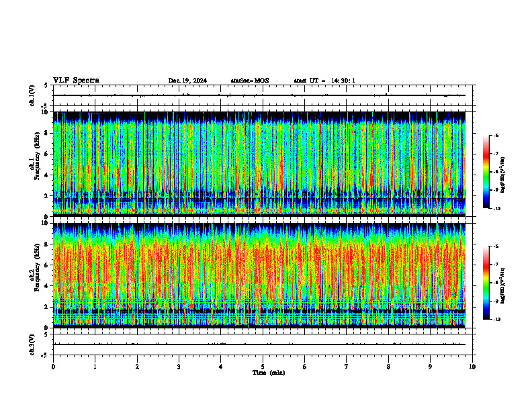532x411 pixels.
Task: Click the log(PSD) label beside ch.1 color bar
Action: 504,175
